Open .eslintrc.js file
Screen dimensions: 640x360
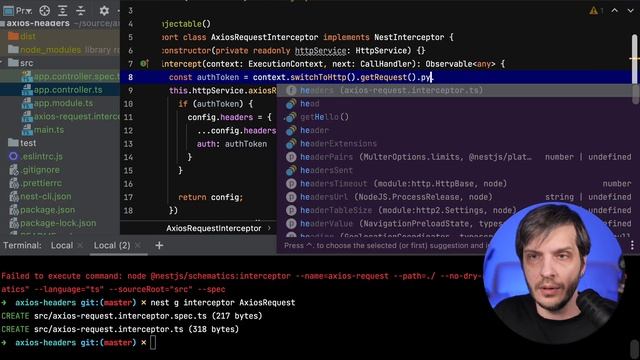42,156
